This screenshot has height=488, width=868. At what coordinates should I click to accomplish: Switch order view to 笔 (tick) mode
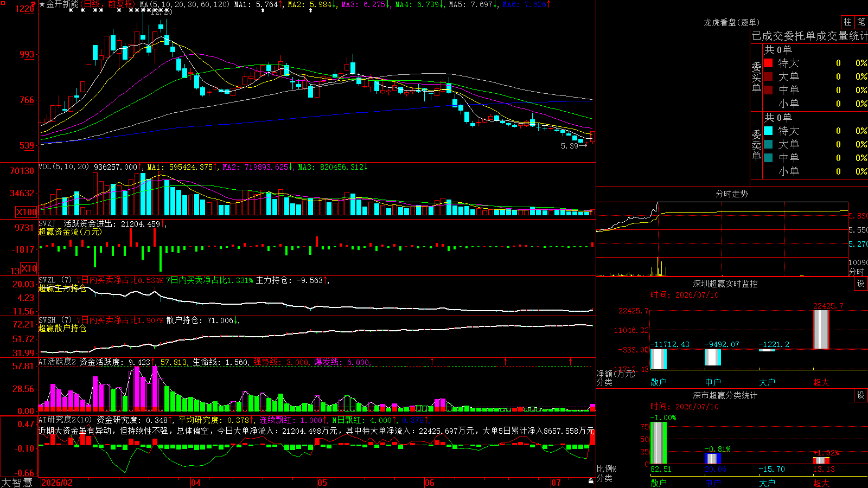click(861, 22)
